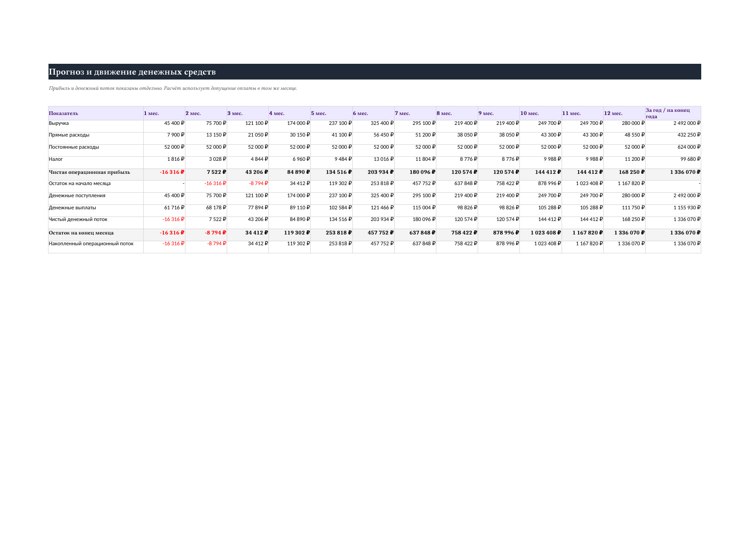
Task: Select Налог value '1 816 ₽'
Action: pos(176,159)
